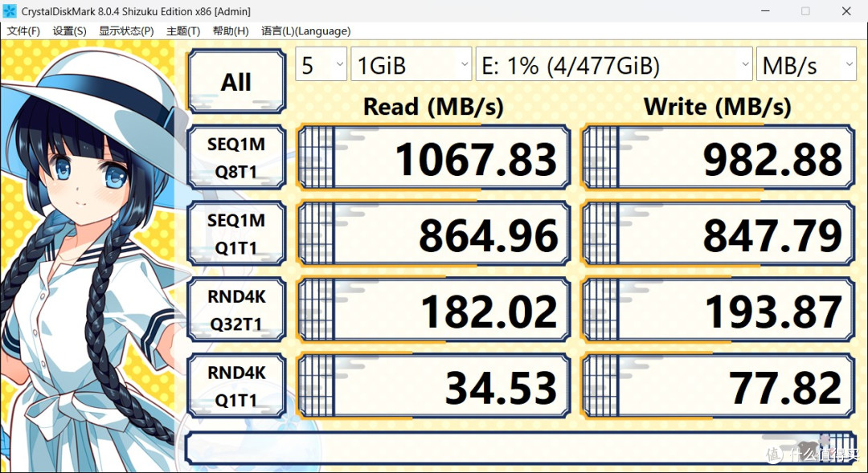The image size is (868, 473).
Task: Start the RND4K Q32T1 test
Action: (236, 310)
